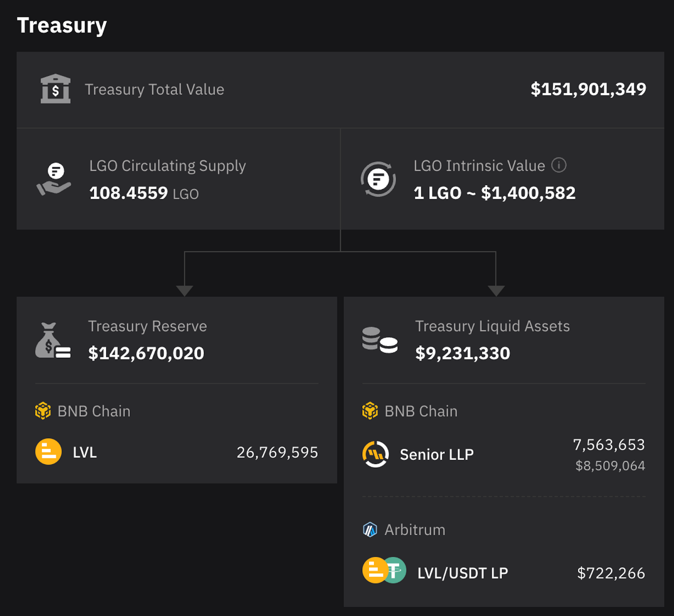This screenshot has width=674, height=616.
Task: Click the Treasury page heading
Action: pyautogui.click(x=62, y=25)
